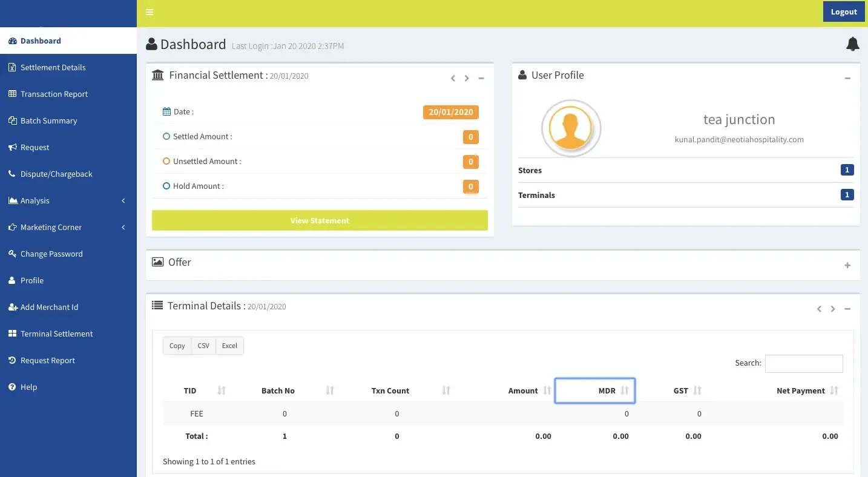Click the terminal Search input field

(x=803, y=364)
